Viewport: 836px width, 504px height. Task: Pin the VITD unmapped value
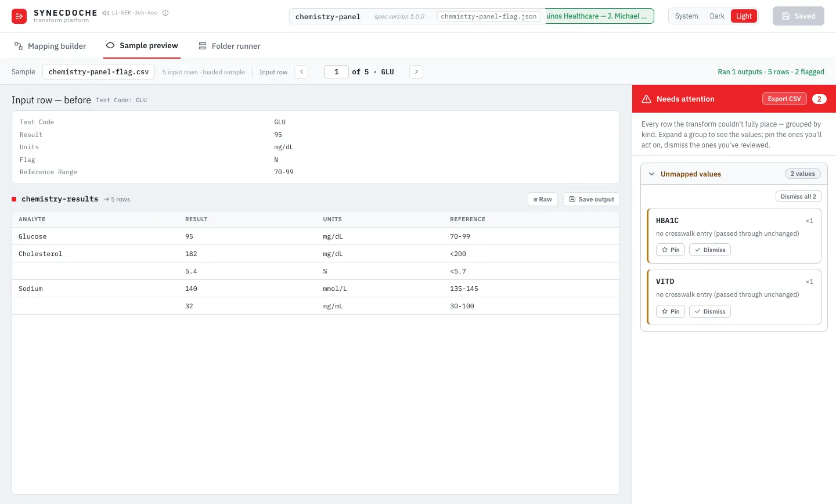click(671, 311)
